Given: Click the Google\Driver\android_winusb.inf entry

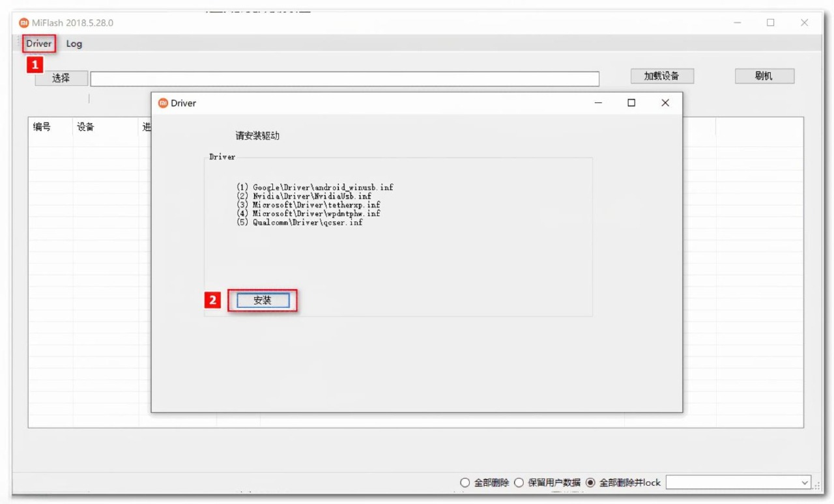Looking at the screenshot, I should point(315,188).
